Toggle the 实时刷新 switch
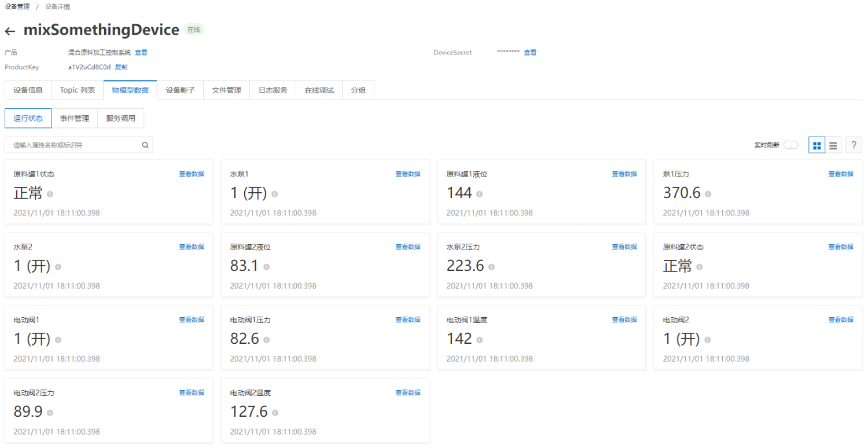The width and height of the screenshot is (868, 448). pyautogui.click(x=790, y=145)
